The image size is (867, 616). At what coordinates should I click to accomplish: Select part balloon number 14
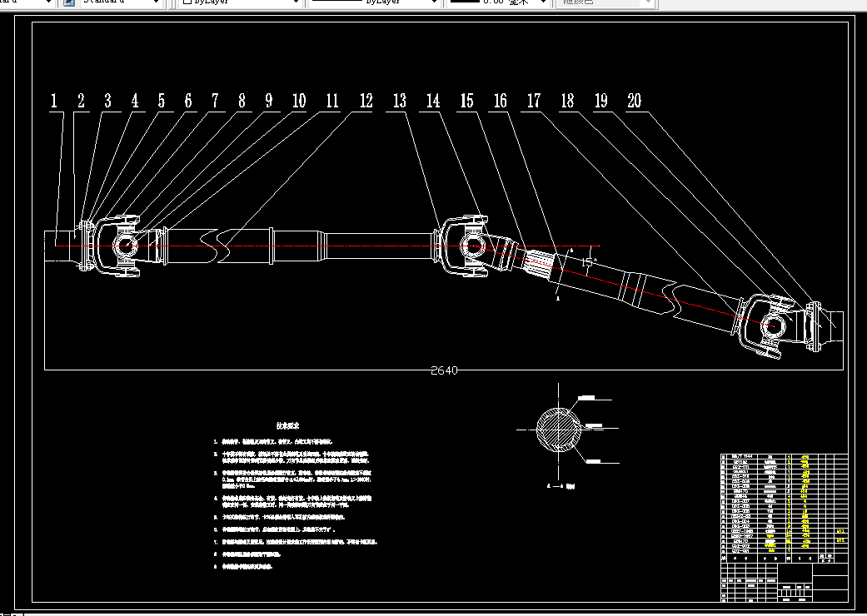coord(433,101)
